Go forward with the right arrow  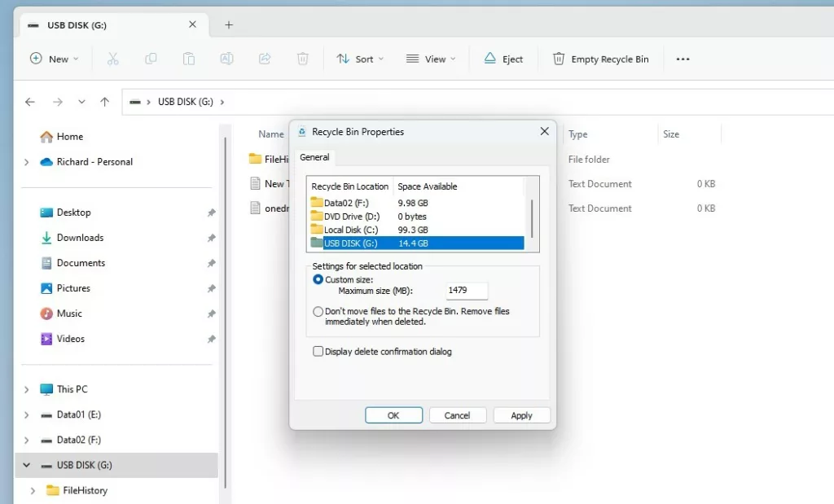tap(58, 102)
